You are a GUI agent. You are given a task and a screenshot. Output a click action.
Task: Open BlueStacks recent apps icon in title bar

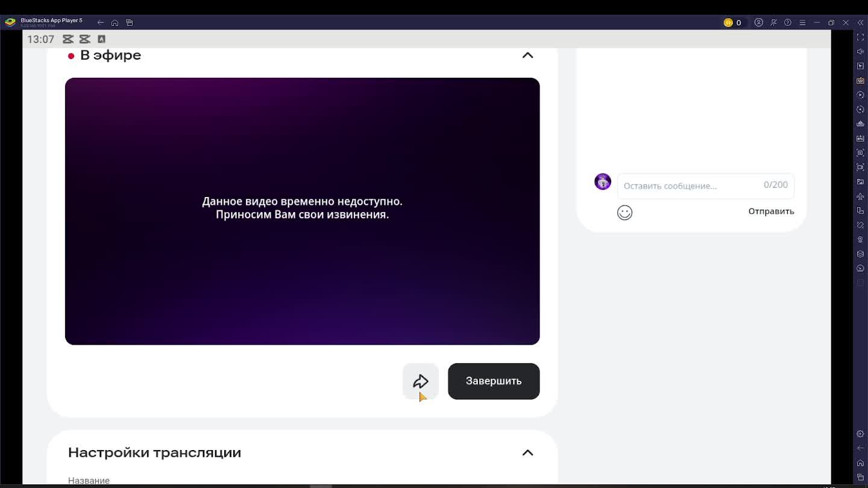point(130,23)
